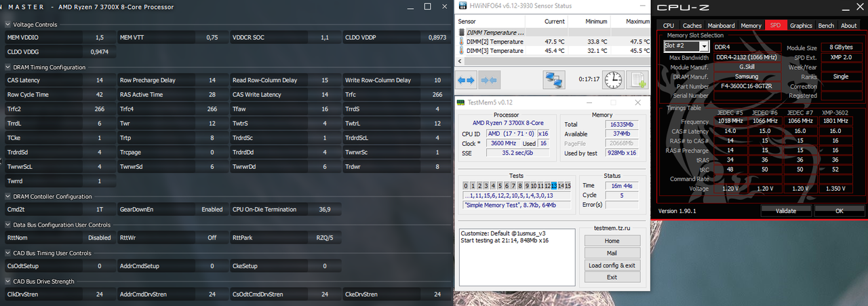Open the Mainboard tab in CPU-Z
The image size is (868, 306).
[721, 26]
